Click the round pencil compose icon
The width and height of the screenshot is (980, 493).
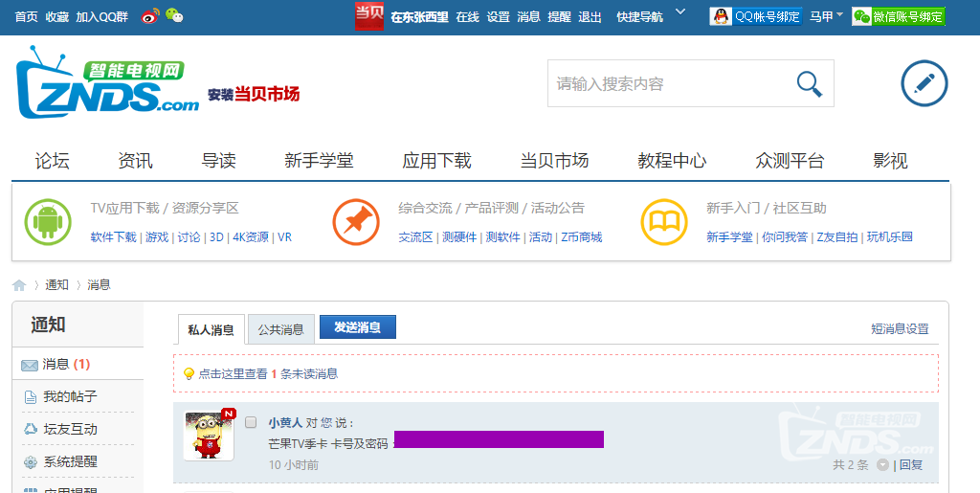(924, 83)
